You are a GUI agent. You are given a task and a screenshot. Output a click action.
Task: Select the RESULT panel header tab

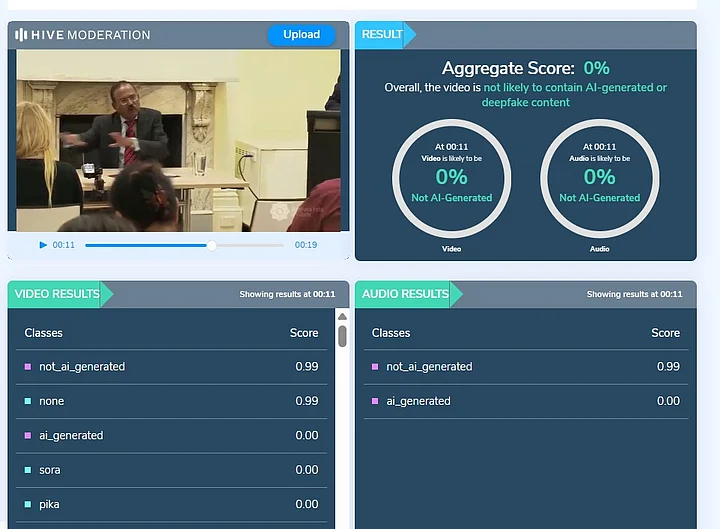[382, 34]
